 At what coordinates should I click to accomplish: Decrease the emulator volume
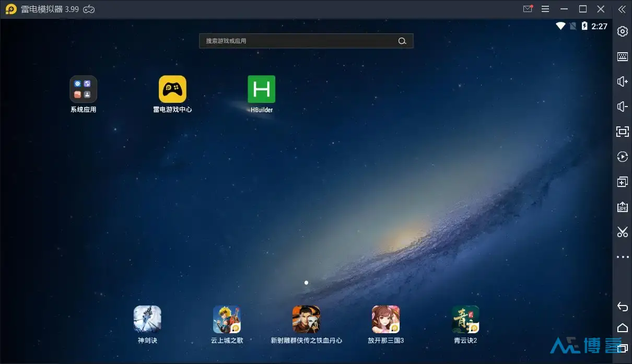[x=622, y=107]
